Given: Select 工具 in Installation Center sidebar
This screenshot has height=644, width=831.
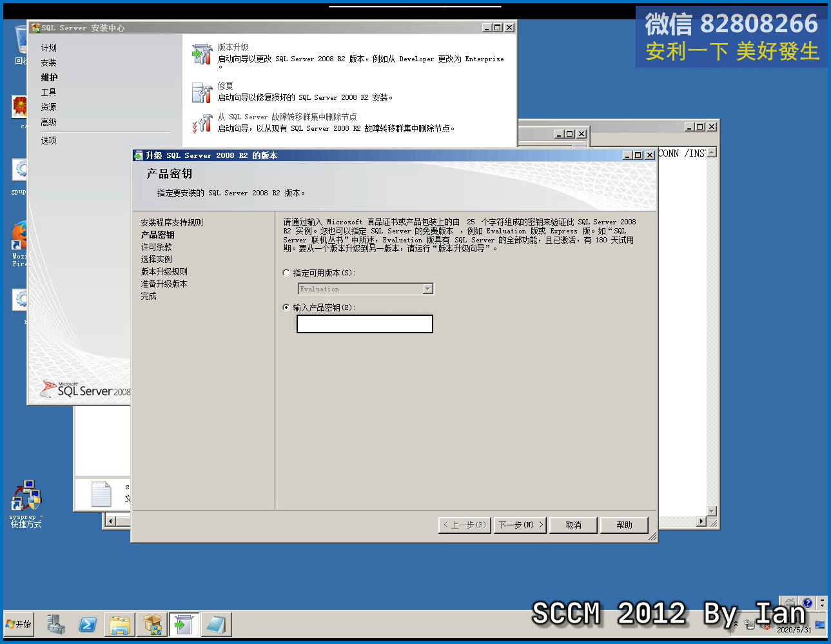Looking at the screenshot, I should click(49, 92).
